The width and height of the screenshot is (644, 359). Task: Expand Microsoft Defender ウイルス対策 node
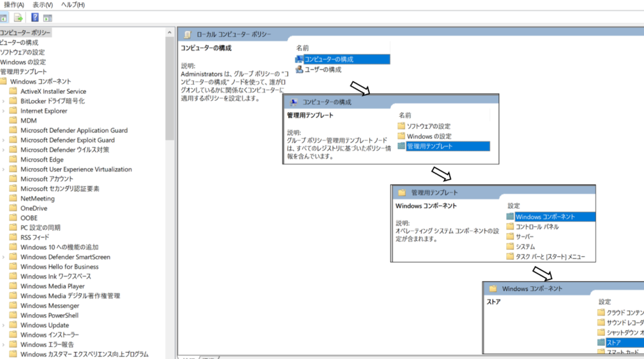pyautogui.click(x=3, y=150)
